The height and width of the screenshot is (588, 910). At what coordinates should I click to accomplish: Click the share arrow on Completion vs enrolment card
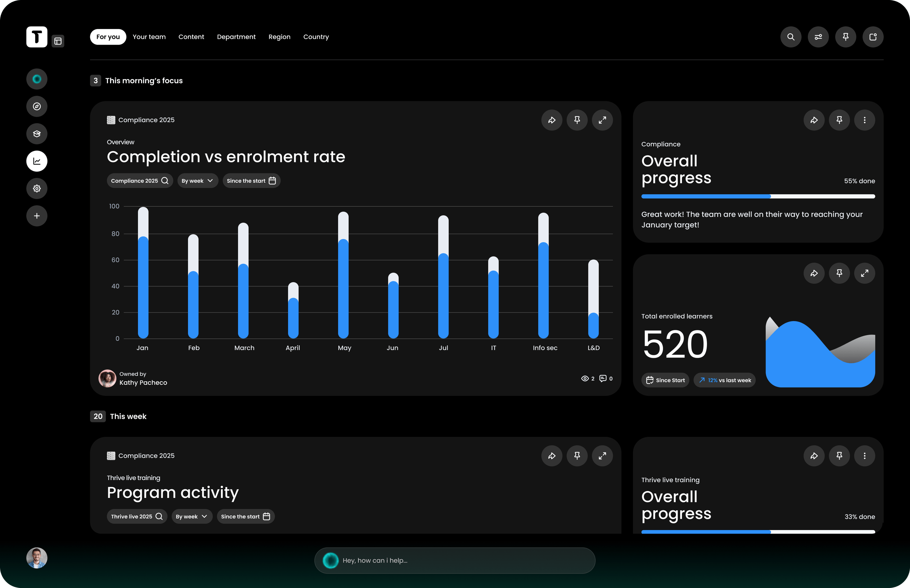[552, 120]
